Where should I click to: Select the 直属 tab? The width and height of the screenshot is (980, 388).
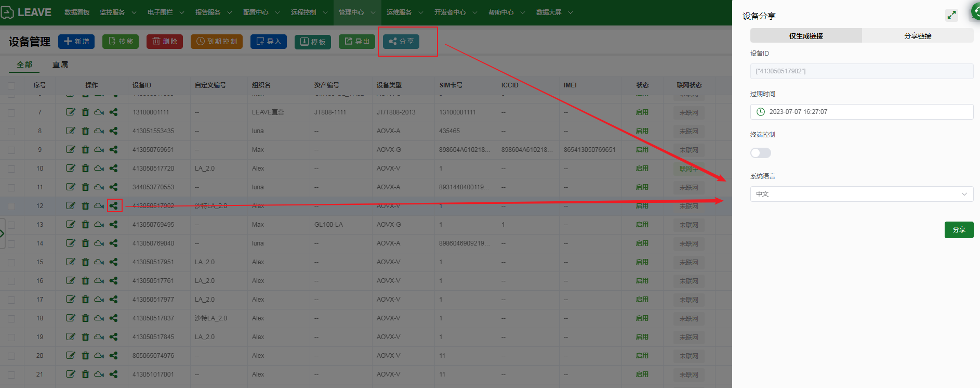point(60,64)
